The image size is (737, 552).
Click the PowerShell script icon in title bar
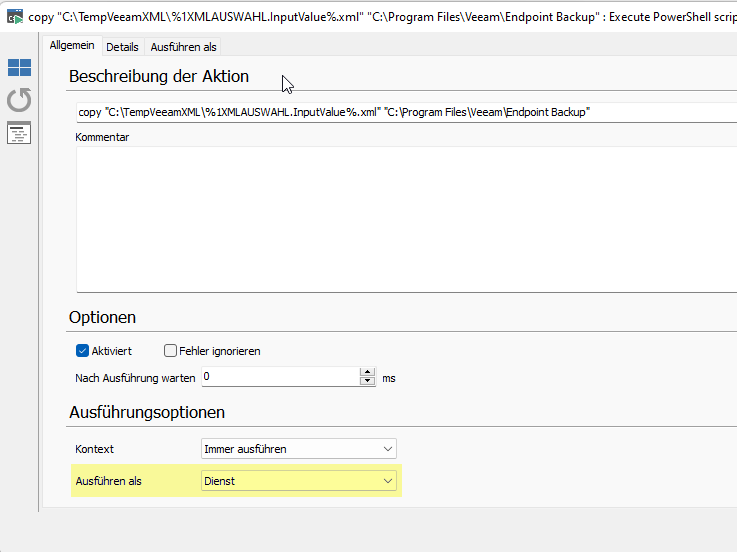coord(14,14)
